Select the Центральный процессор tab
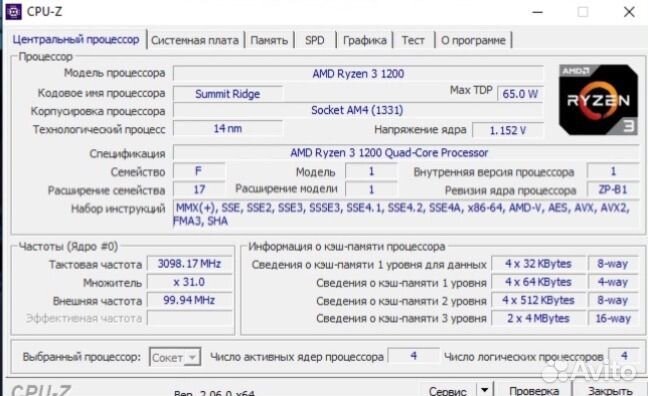The width and height of the screenshot is (648, 396). pos(76,39)
